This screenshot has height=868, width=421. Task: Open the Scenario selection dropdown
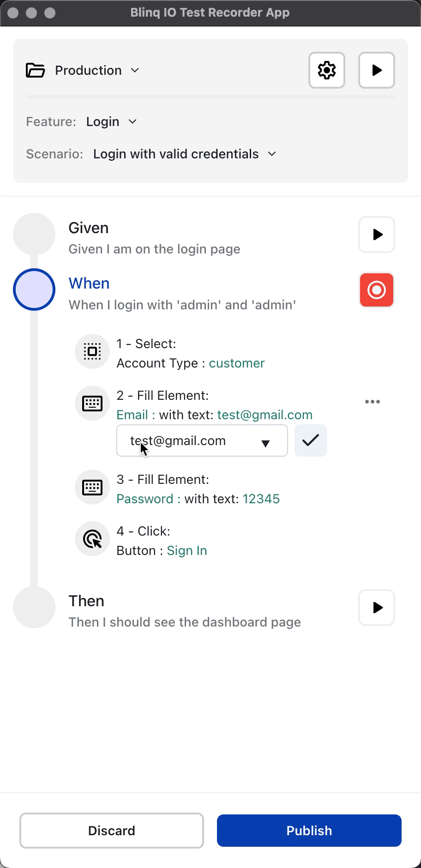click(272, 154)
